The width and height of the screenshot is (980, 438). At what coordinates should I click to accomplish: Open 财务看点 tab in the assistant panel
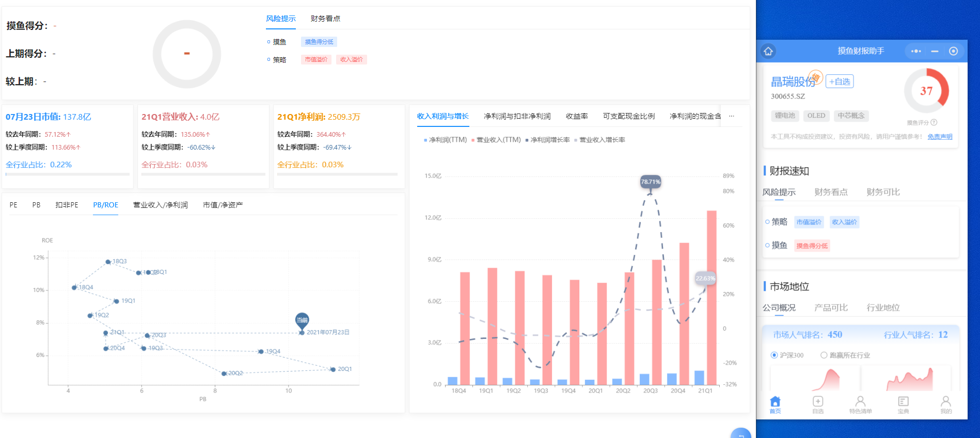click(831, 192)
